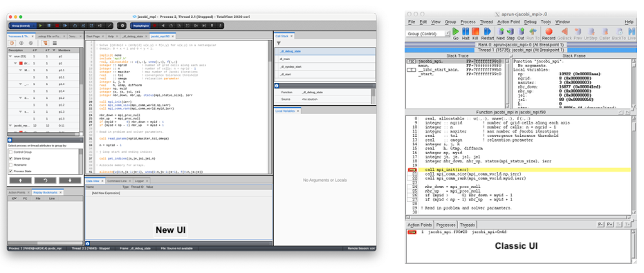
Task: Click the Next step icon in Classic UI
Action: (501, 31)
